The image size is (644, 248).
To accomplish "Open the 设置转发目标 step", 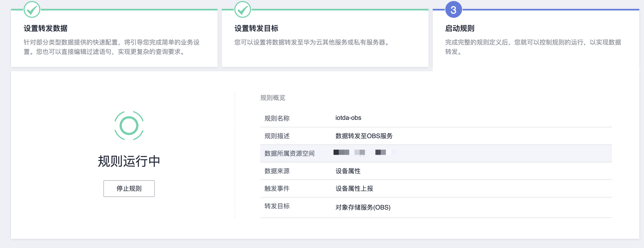I will [256, 28].
